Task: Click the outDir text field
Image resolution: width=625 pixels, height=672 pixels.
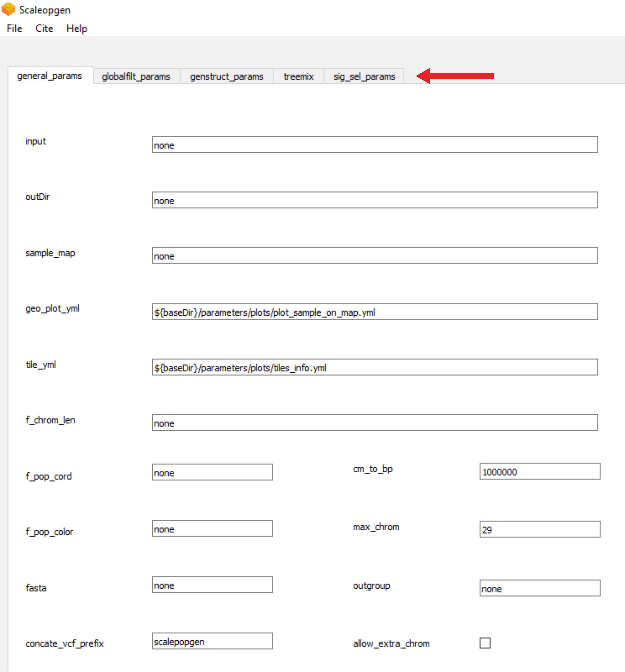Action: coord(375,200)
